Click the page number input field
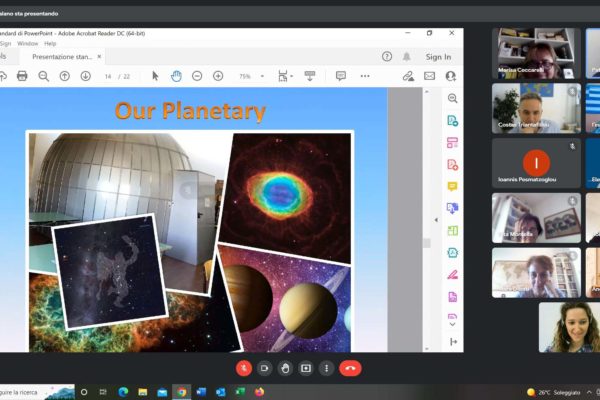This screenshot has width=600, height=400. tap(110, 76)
